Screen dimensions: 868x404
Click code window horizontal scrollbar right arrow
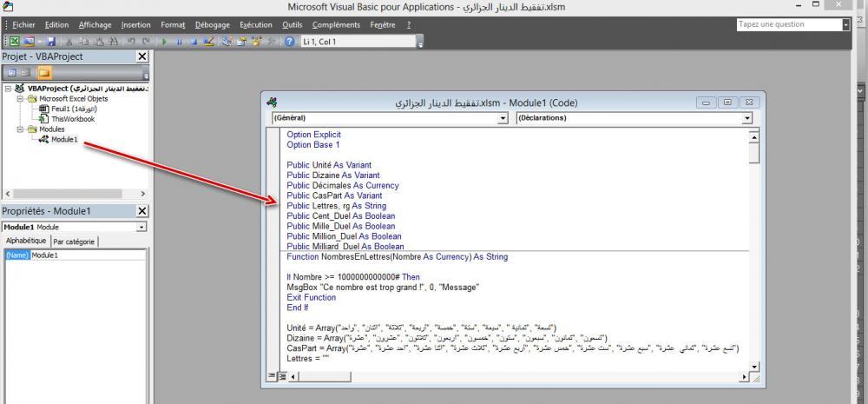pos(744,376)
